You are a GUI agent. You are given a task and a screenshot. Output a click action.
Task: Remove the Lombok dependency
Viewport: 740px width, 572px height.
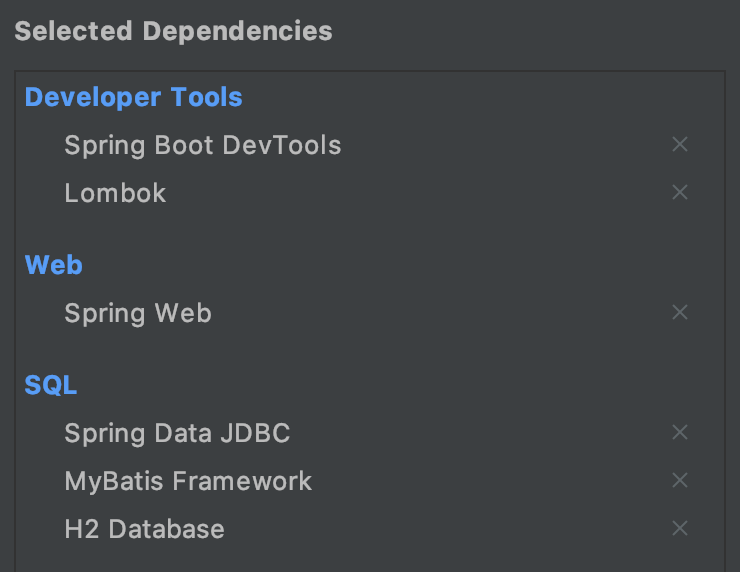680,192
